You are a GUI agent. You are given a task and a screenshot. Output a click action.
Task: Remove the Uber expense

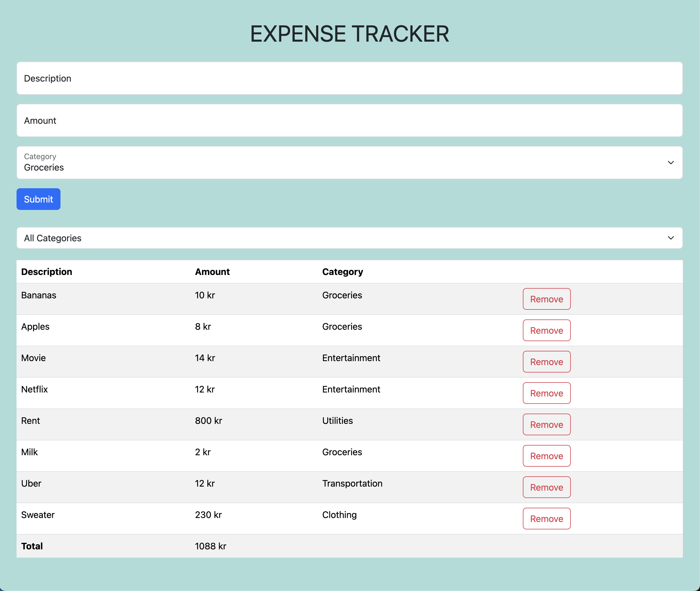pyautogui.click(x=546, y=487)
